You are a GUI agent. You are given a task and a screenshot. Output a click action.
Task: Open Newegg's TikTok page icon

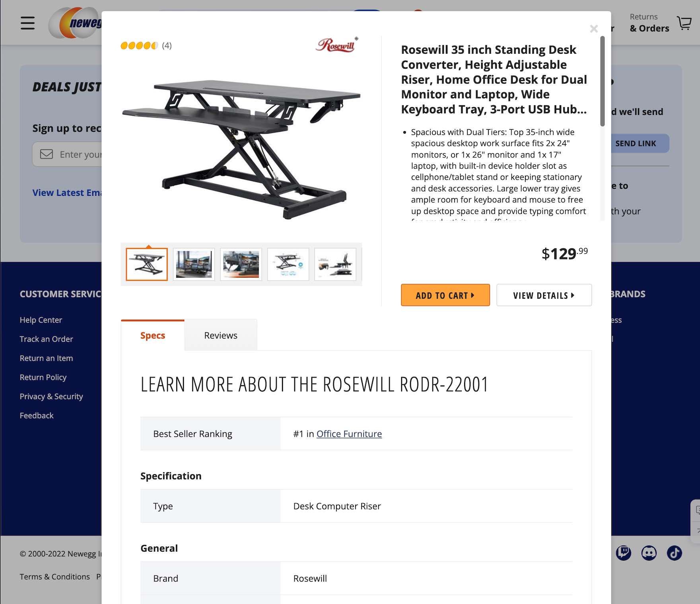pos(674,553)
